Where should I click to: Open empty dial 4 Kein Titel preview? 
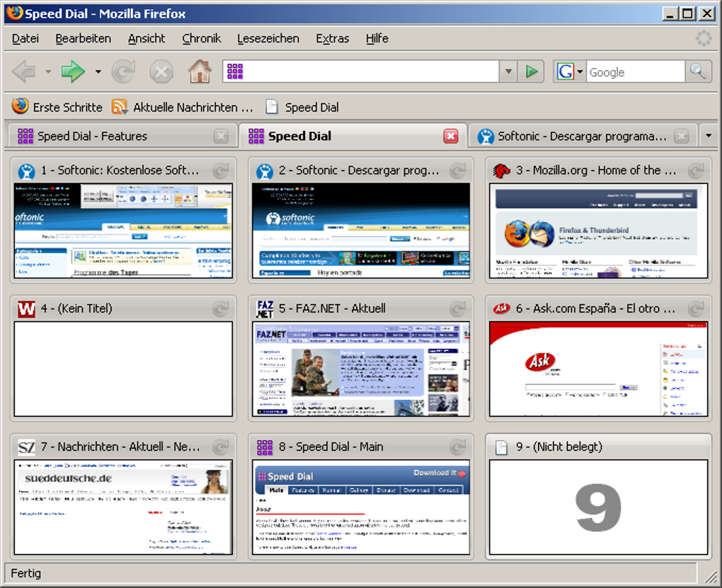[123, 369]
